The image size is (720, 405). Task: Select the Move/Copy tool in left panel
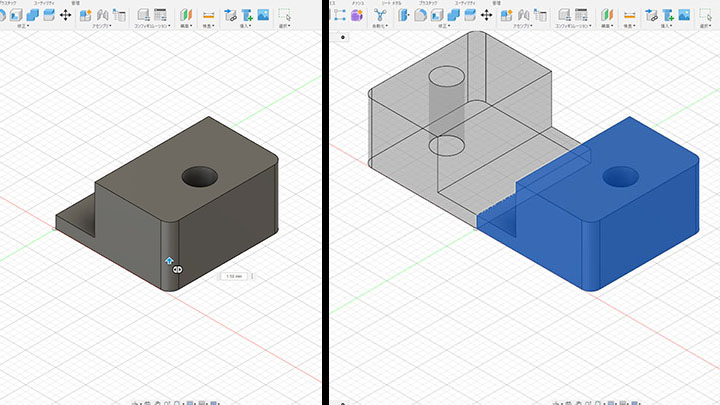pos(66,15)
